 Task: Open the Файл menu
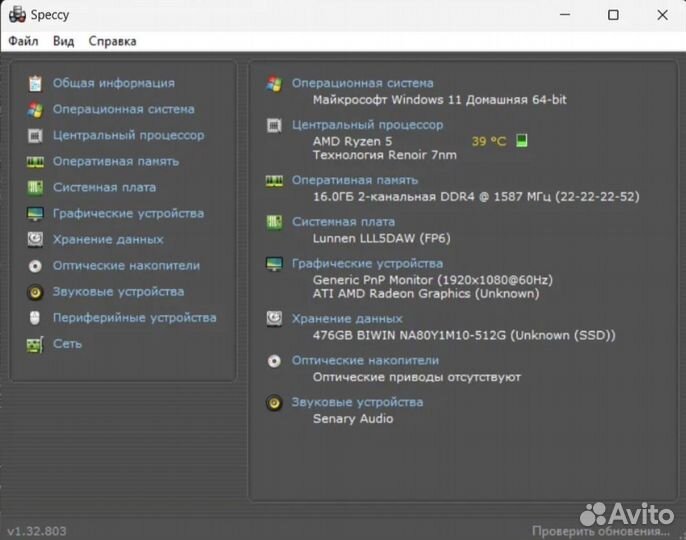click(23, 41)
